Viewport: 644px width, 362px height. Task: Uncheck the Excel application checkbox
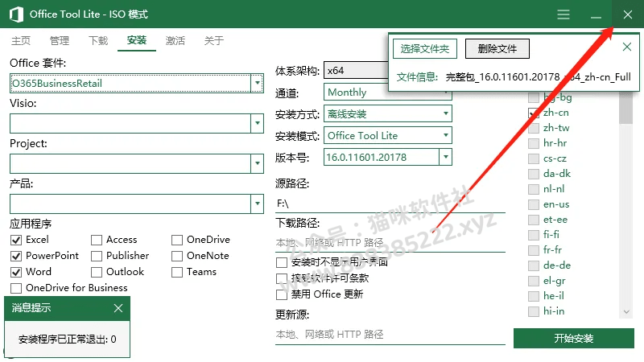pos(16,240)
